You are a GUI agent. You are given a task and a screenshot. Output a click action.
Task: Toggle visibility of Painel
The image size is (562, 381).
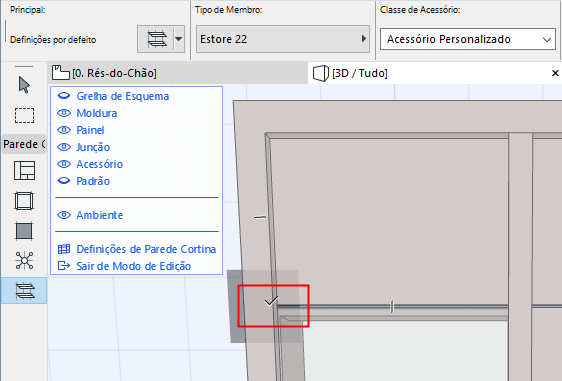pyautogui.click(x=64, y=130)
